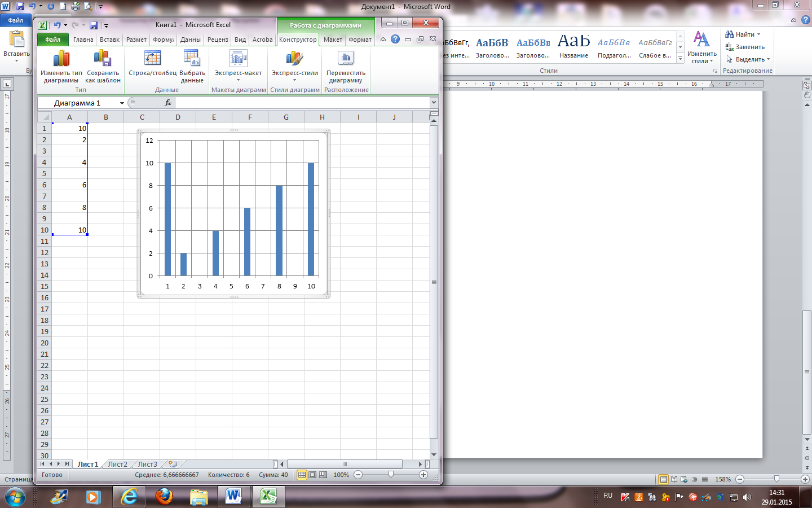This screenshot has width=812, height=508.
Task: Apply Word style Название
Action: point(573,45)
